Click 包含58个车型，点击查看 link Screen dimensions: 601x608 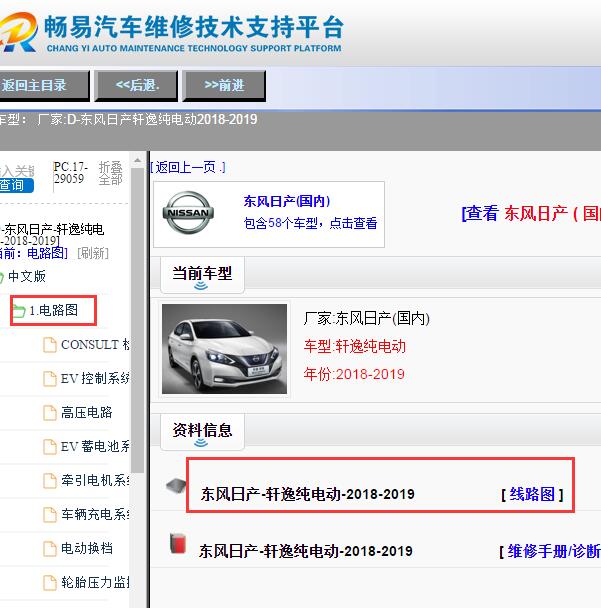pos(310,223)
